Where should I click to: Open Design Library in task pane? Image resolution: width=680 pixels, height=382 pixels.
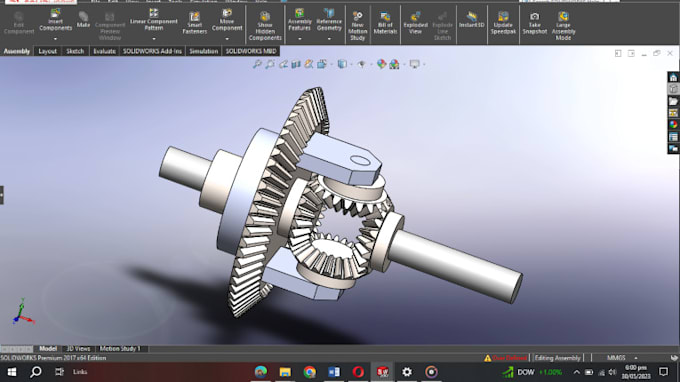(673, 89)
